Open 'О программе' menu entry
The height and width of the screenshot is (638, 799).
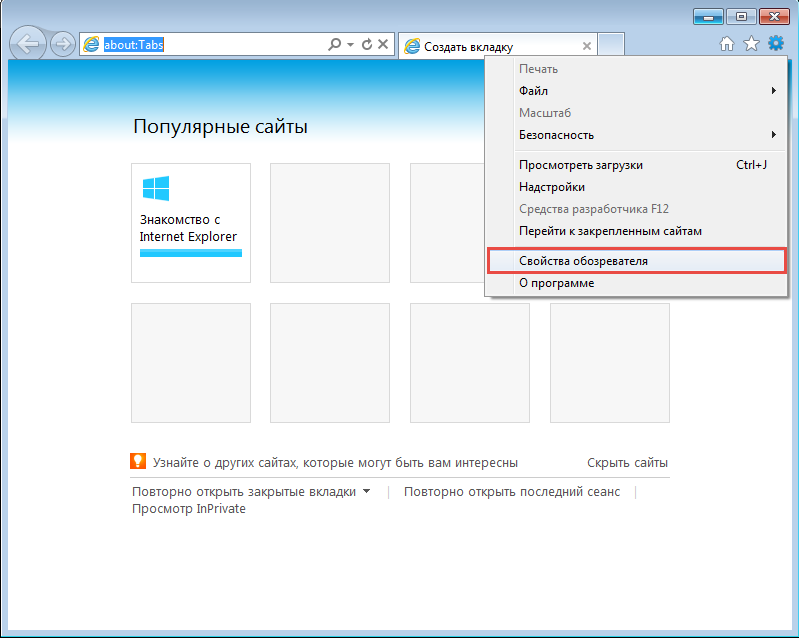[x=636, y=283]
